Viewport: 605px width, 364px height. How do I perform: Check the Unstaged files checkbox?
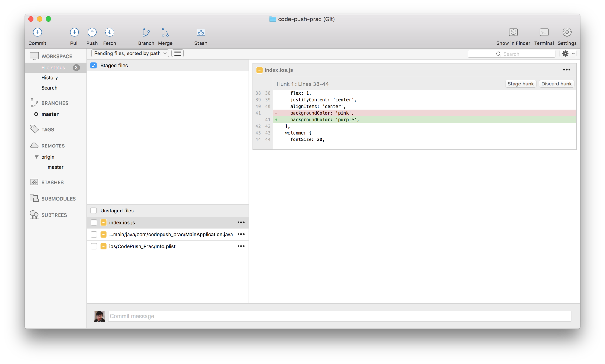tap(94, 211)
